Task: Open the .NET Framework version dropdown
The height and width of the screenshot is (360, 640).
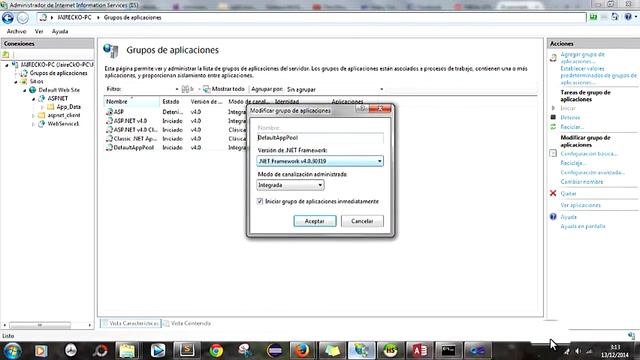Action: (x=320, y=161)
